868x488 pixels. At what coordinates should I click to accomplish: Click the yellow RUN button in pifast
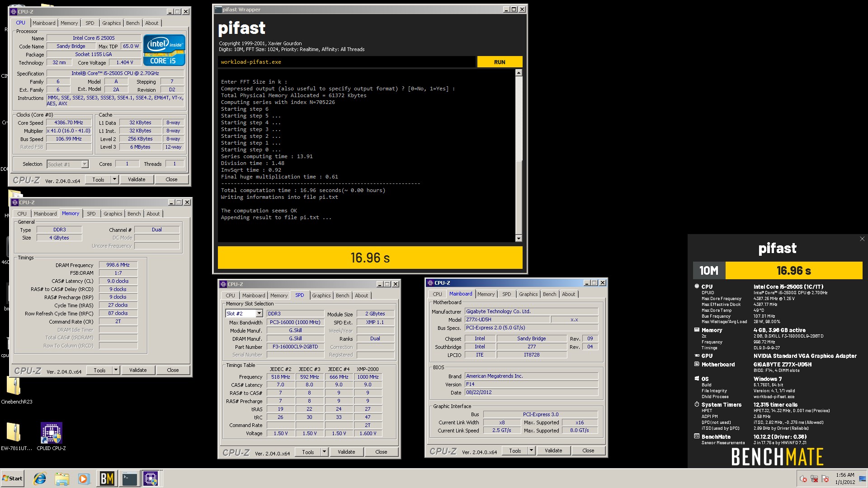coord(500,62)
